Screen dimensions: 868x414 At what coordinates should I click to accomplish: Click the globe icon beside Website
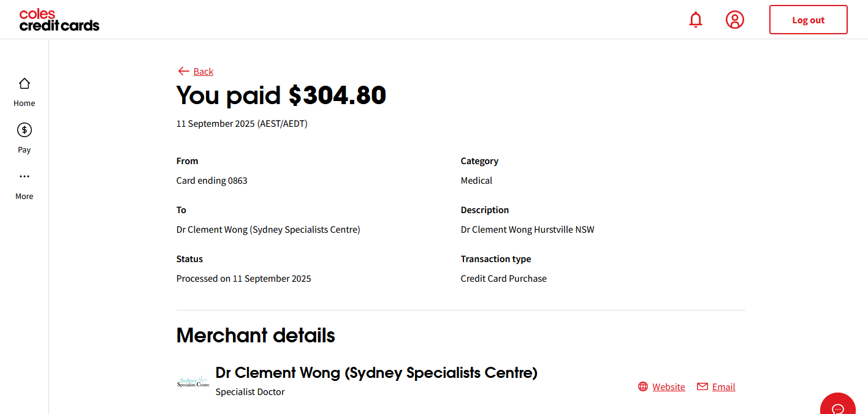pyautogui.click(x=643, y=386)
